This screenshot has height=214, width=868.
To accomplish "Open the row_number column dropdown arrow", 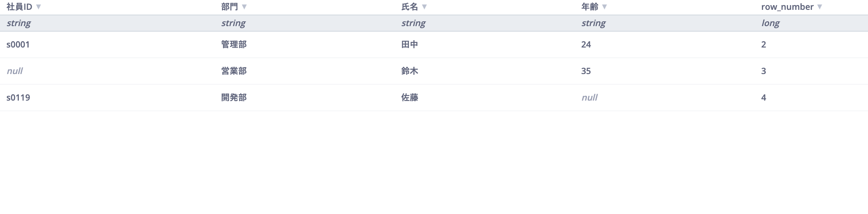I will tap(820, 7).
